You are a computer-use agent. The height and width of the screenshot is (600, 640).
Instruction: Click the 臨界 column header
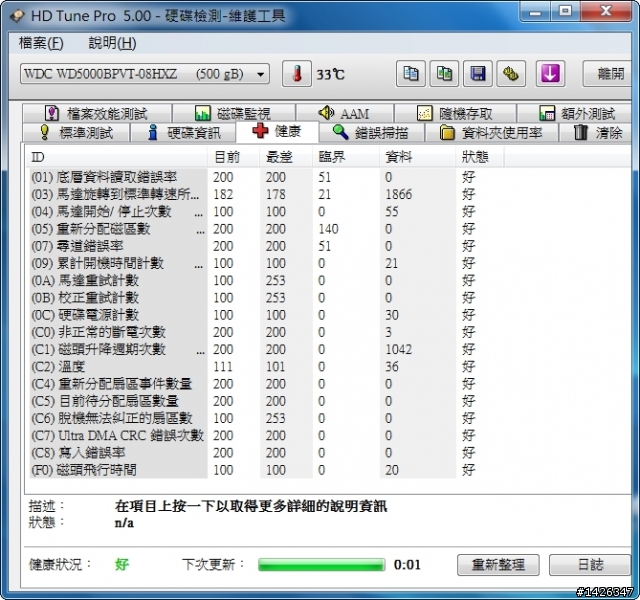coord(346,157)
